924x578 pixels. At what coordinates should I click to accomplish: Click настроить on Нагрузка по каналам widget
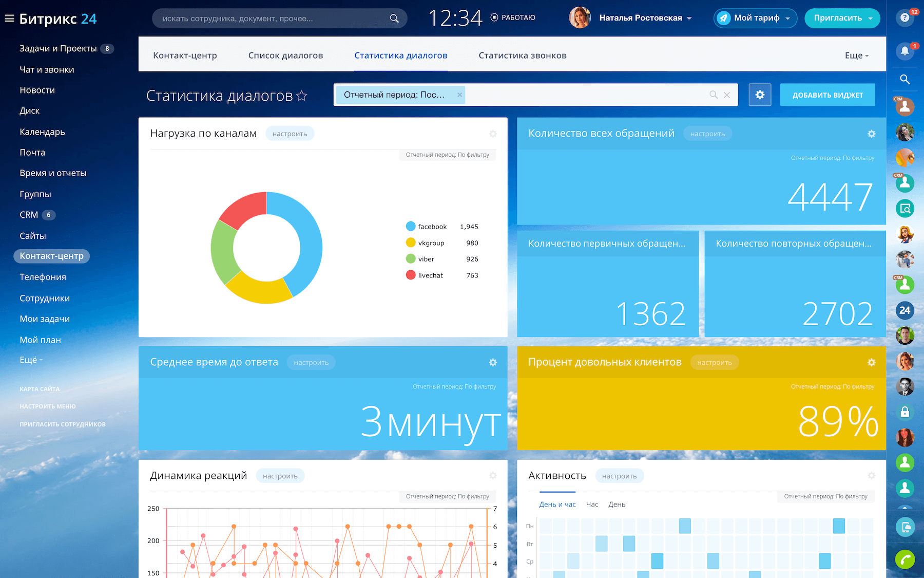pyautogui.click(x=290, y=134)
